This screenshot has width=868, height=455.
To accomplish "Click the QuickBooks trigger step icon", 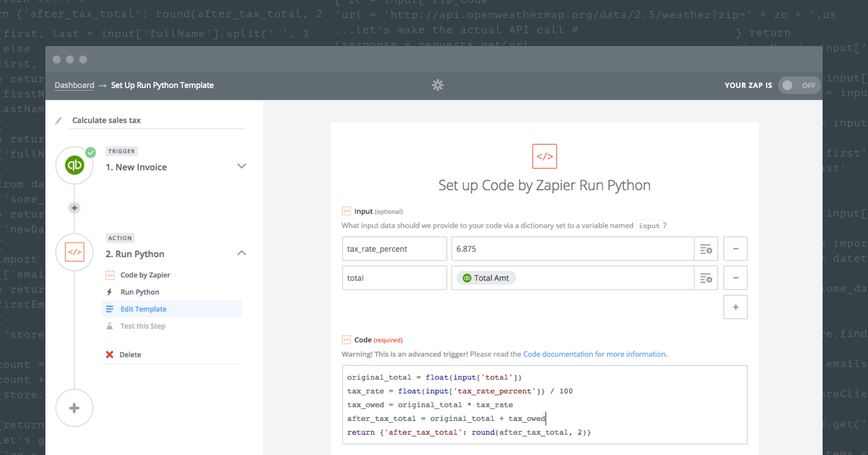I will (74, 166).
